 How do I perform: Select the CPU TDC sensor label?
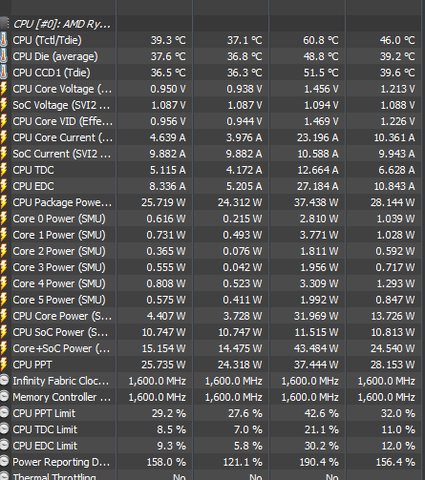[33, 170]
